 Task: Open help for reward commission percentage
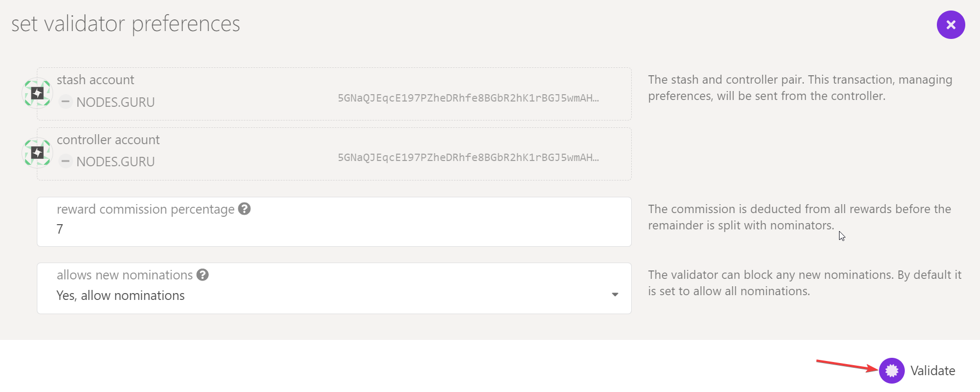pos(244,209)
